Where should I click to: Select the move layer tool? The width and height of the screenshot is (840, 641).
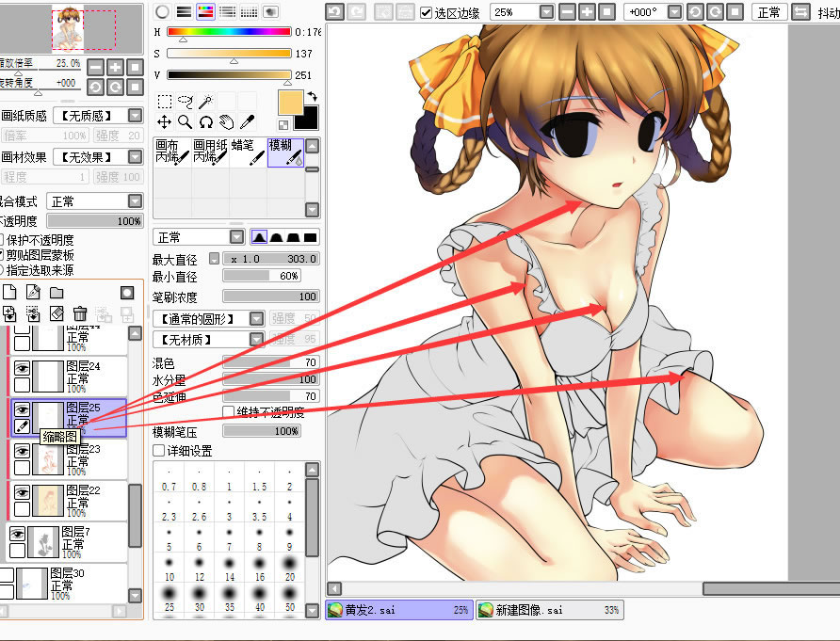pyautogui.click(x=165, y=122)
